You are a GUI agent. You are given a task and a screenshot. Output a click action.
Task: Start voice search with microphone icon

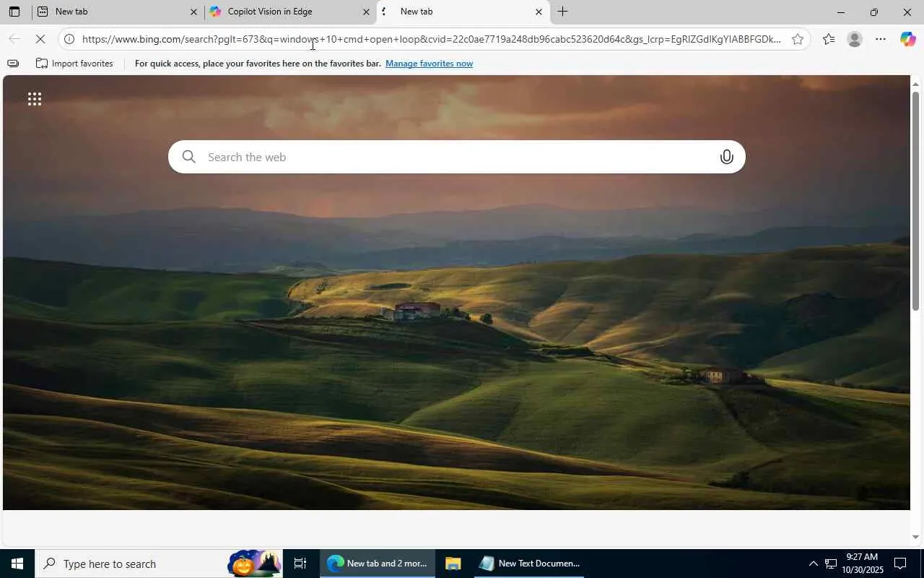(726, 157)
